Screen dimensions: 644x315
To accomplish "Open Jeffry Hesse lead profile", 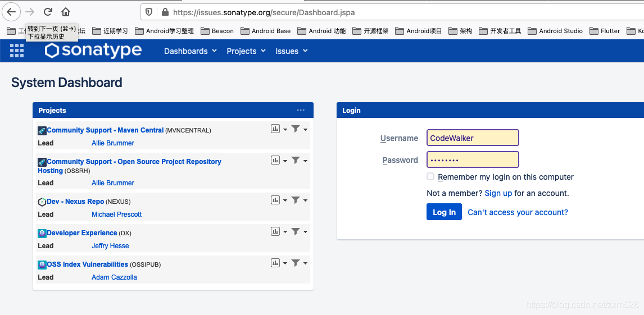I will click(x=110, y=246).
